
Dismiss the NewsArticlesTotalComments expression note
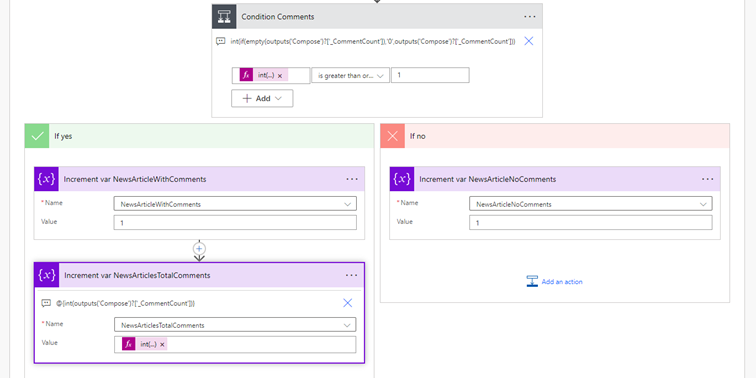tap(348, 303)
